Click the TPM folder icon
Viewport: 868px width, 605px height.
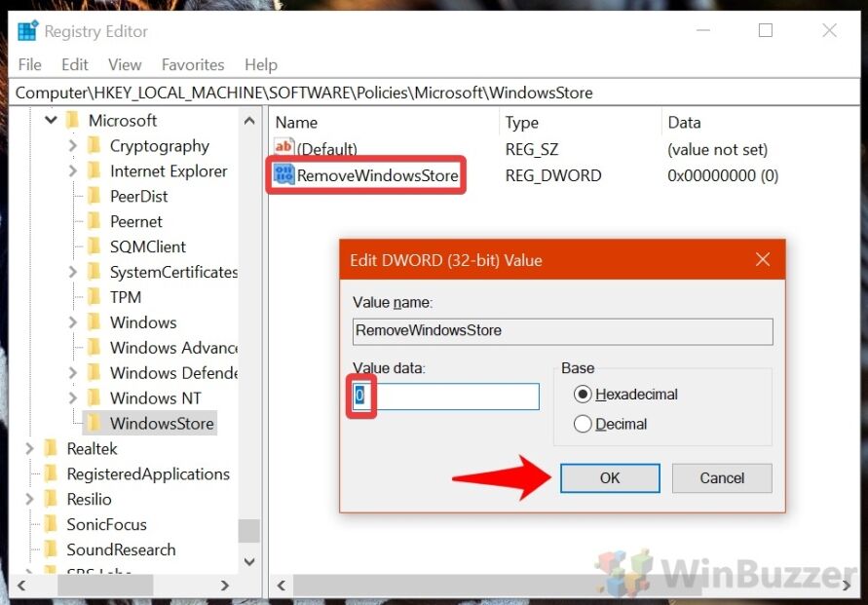[94, 297]
